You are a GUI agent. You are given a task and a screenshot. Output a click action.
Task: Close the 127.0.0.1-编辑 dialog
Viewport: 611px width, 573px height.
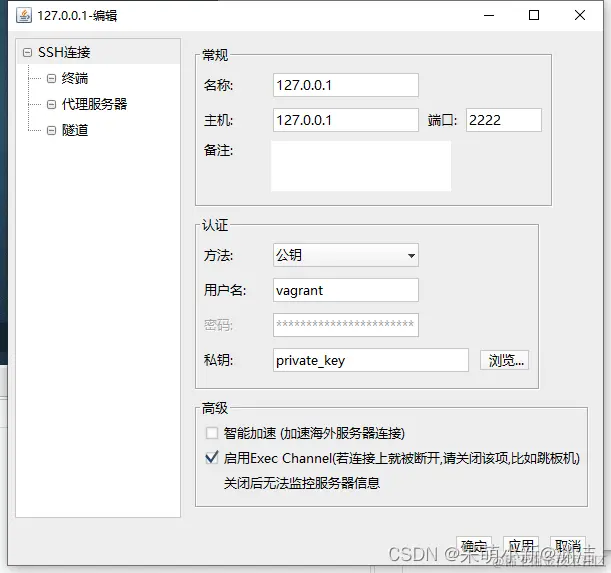click(580, 16)
